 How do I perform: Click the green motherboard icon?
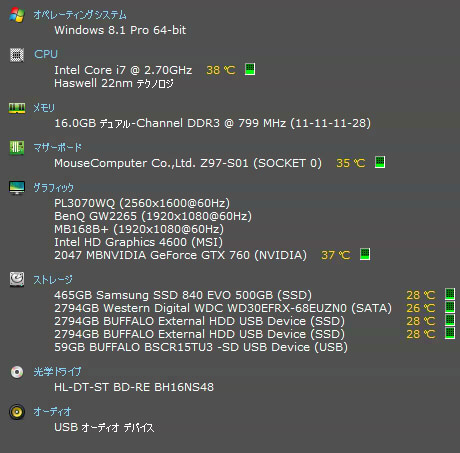coord(17,148)
